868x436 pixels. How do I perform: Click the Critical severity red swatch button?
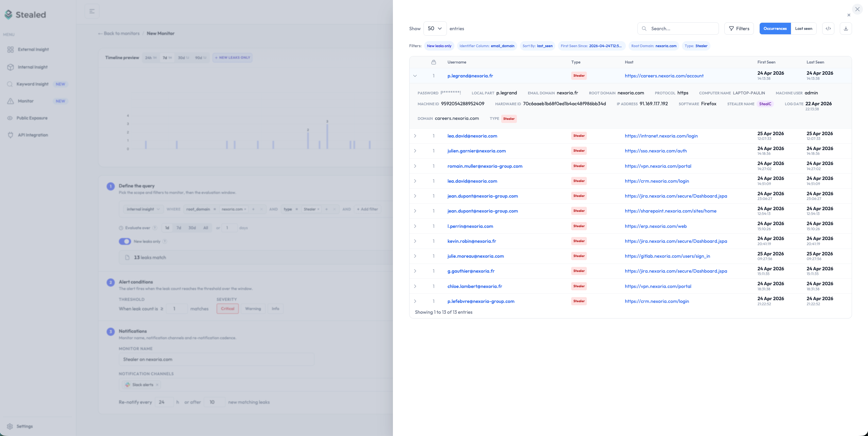tap(227, 308)
